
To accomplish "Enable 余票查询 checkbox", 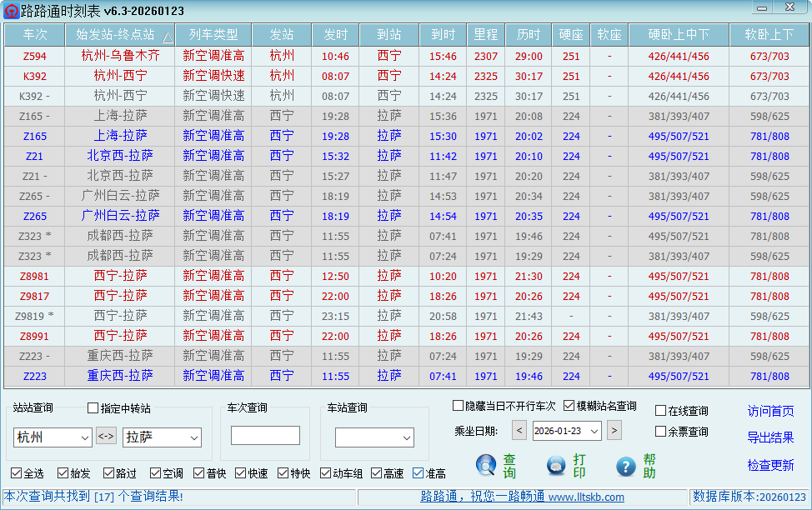I will click(661, 432).
